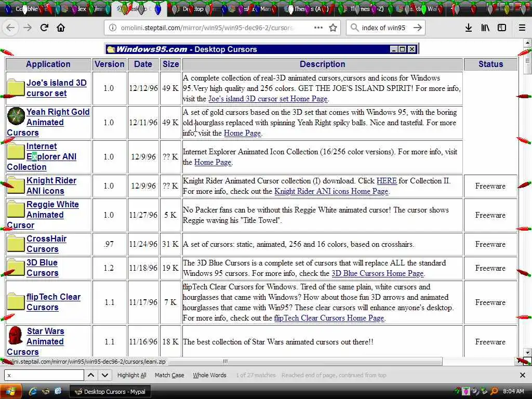Viewport: 532px width, 399px height.
Task: Select Desktop Cursors - Mypal taskbar button
Action: point(110,392)
